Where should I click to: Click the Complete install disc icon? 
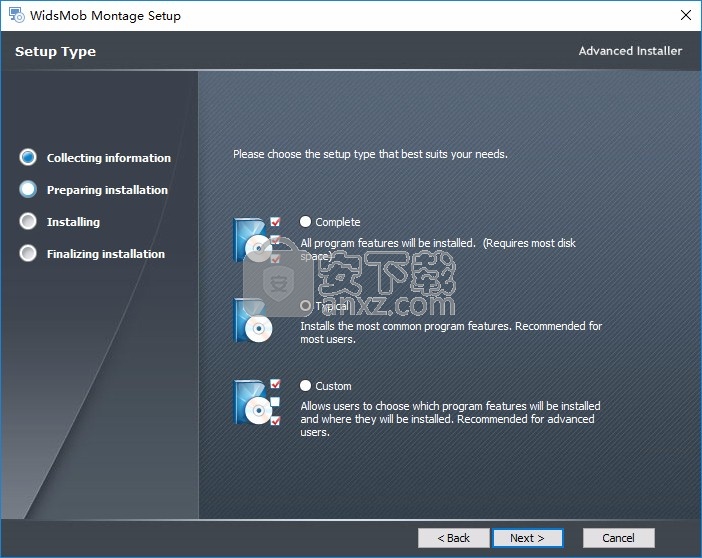coord(257,240)
